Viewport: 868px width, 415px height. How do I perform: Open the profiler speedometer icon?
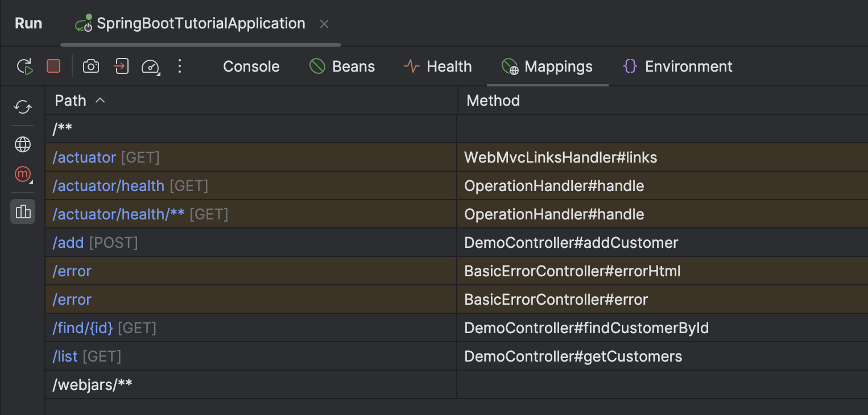click(150, 66)
